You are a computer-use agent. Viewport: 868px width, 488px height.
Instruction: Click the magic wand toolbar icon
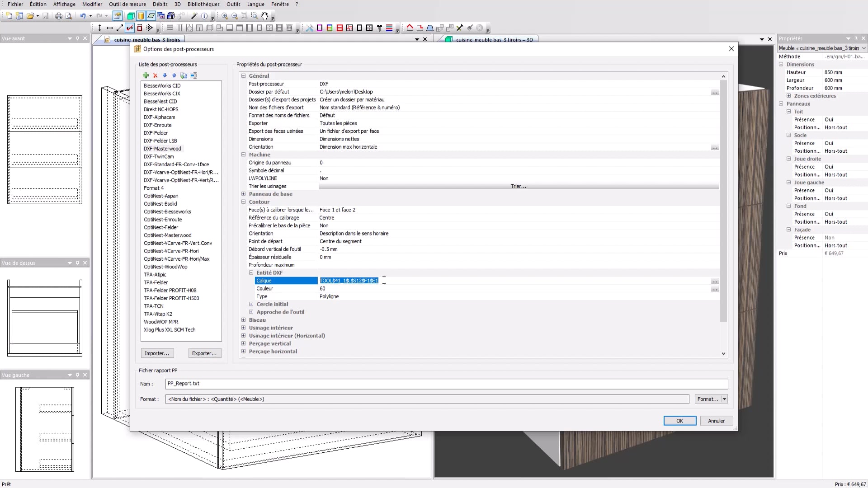tap(194, 16)
